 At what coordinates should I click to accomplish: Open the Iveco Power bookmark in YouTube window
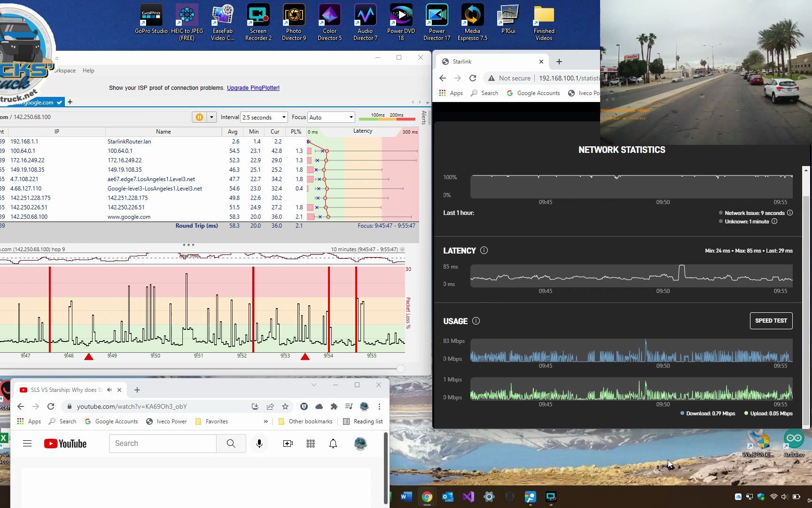(x=166, y=421)
